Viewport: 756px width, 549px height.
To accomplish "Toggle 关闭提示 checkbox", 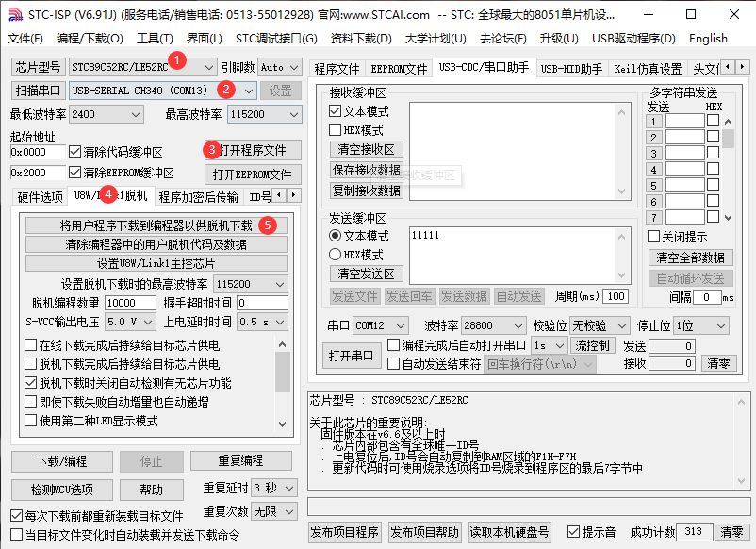I will pyautogui.click(x=654, y=237).
